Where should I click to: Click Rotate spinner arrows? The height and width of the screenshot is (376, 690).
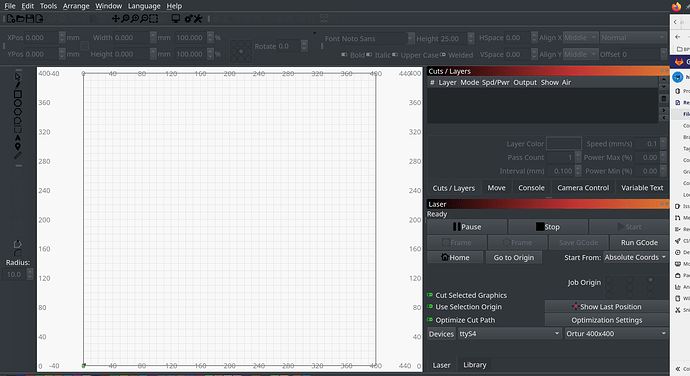click(304, 46)
